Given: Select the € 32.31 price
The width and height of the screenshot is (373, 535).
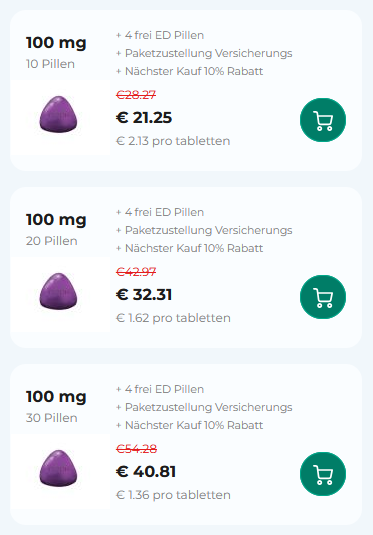Looking at the screenshot, I should (144, 295).
